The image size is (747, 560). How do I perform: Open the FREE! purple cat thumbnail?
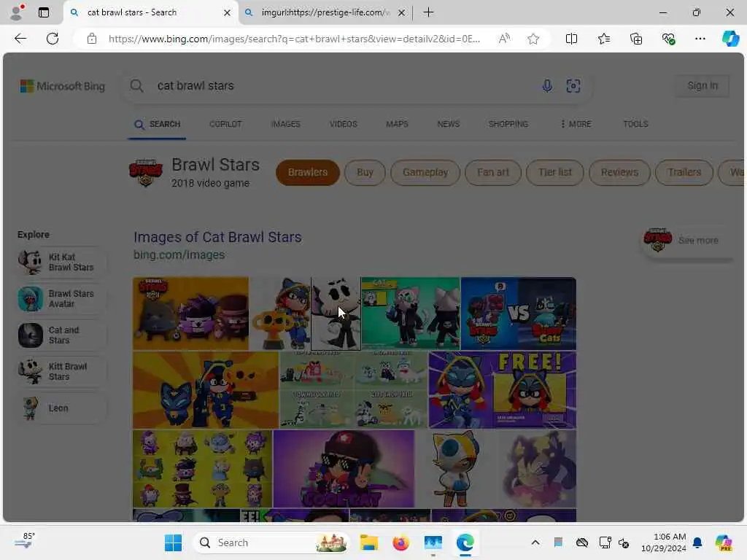click(503, 391)
